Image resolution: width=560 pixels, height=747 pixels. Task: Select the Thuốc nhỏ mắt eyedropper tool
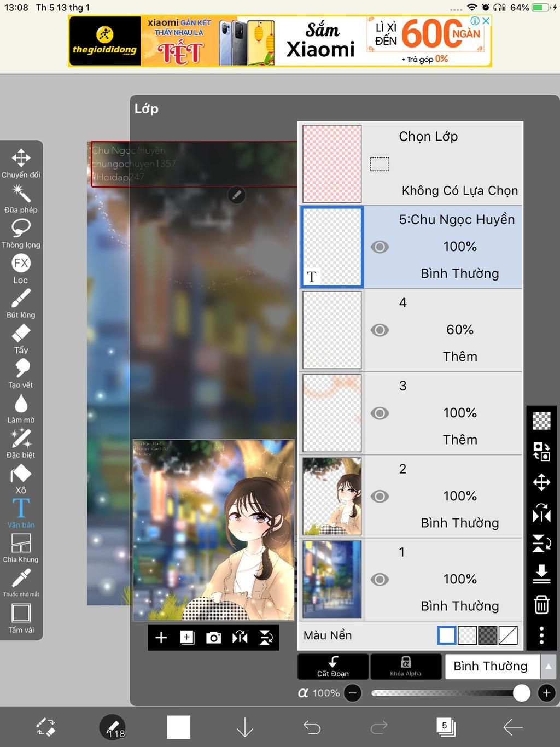[21, 582]
